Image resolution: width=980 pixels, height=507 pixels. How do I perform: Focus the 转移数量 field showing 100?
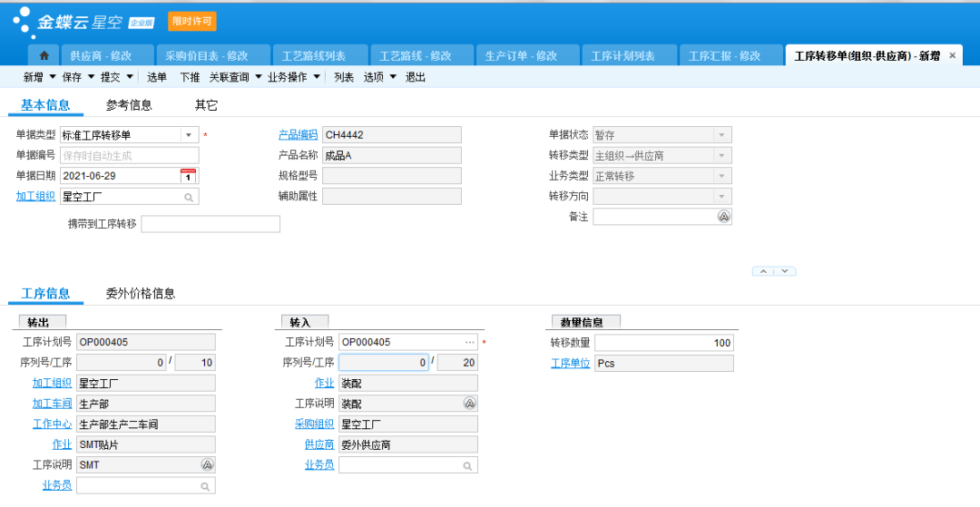[x=663, y=343]
